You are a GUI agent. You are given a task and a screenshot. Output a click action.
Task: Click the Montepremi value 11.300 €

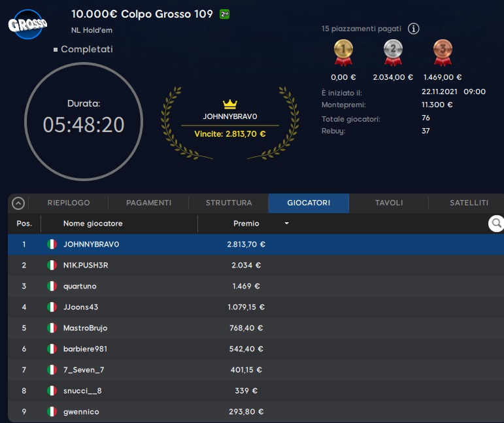point(437,105)
